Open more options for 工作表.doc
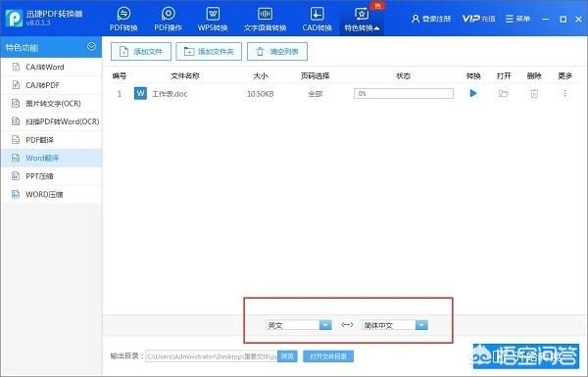 [564, 93]
